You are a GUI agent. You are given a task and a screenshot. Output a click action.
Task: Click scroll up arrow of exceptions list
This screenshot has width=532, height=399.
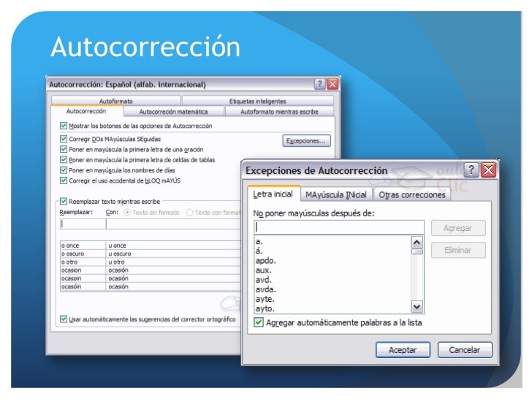[417, 243]
